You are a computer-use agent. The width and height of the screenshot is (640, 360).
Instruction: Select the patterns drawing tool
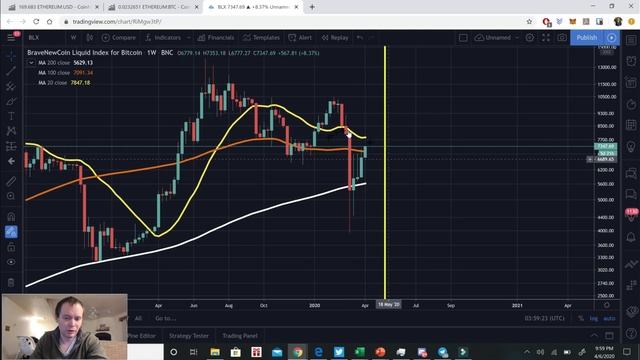(x=11, y=131)
